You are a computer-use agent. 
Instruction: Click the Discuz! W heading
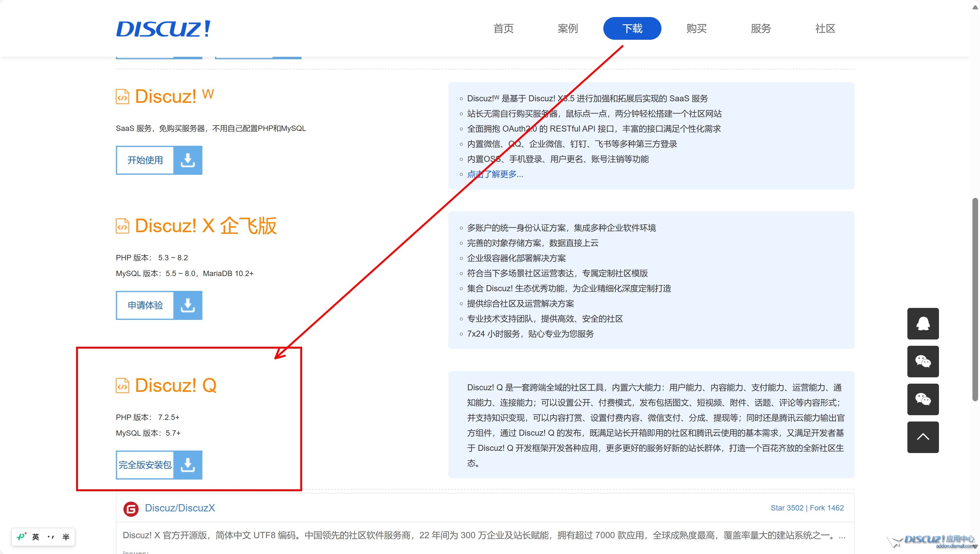pos(174,96)
